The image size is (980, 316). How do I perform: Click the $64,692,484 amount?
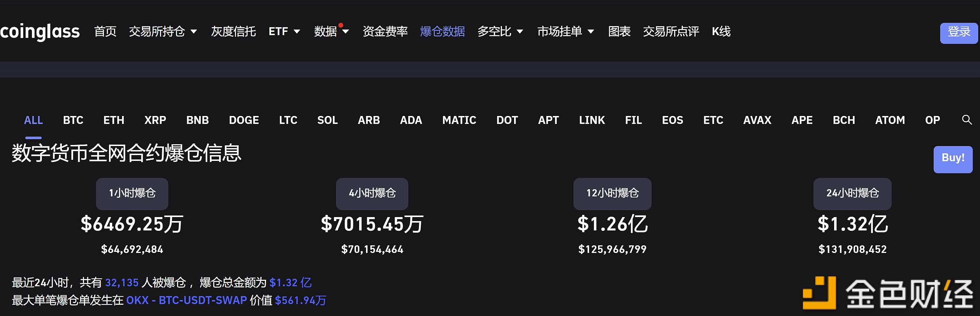132,249
